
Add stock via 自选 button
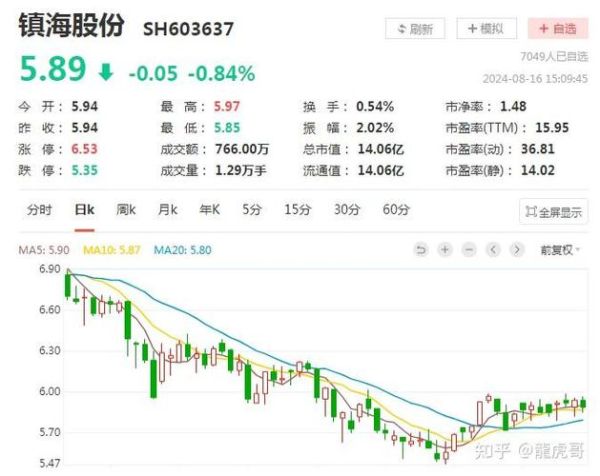tap(558, 28)
